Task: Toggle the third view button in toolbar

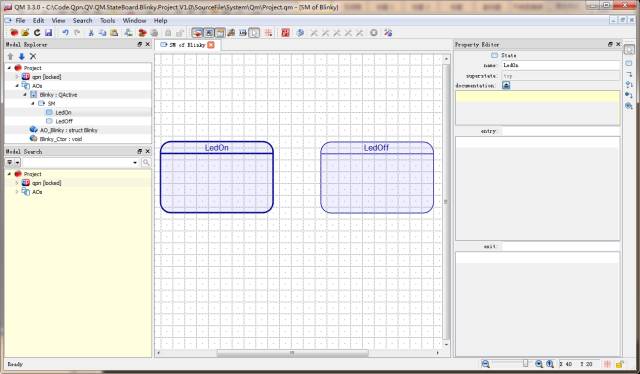Action: click(x=220, y=33)
